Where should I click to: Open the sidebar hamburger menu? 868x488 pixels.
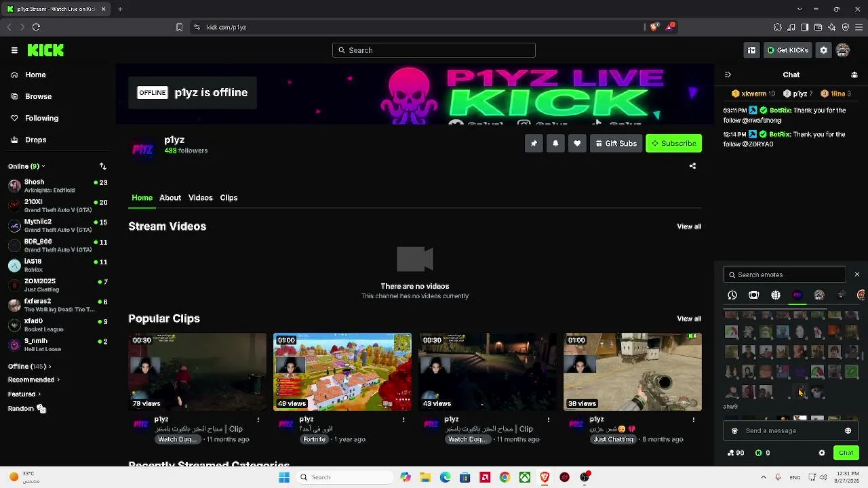pyautogui.click(x=14, y=50)
